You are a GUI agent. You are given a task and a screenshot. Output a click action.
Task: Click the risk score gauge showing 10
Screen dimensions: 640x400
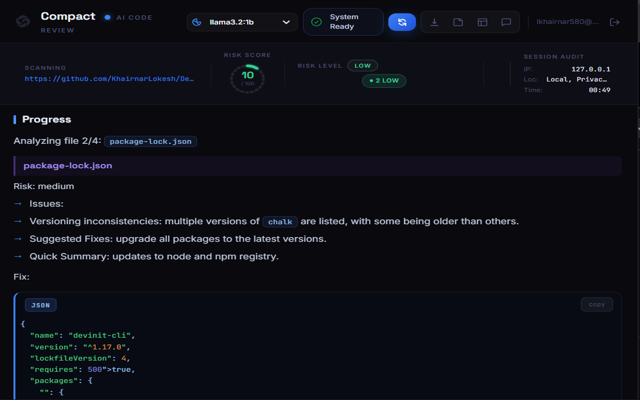point(247,78)
